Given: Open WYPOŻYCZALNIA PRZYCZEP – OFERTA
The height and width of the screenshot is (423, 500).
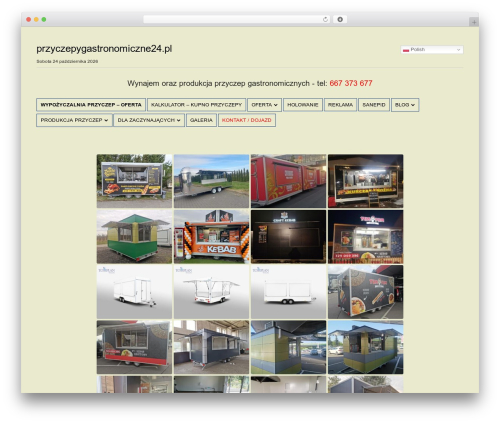Looking at the screenshot, I should (91, 105).
